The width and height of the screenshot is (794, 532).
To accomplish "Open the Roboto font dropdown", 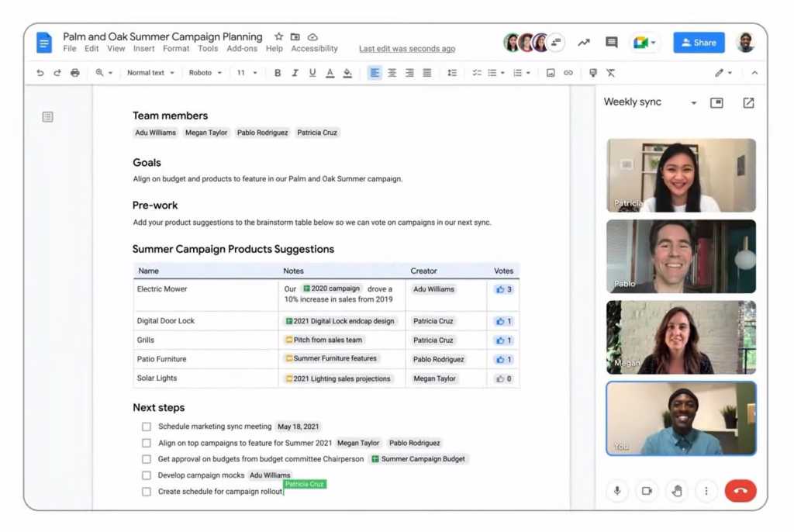I will tap(205, 73).
